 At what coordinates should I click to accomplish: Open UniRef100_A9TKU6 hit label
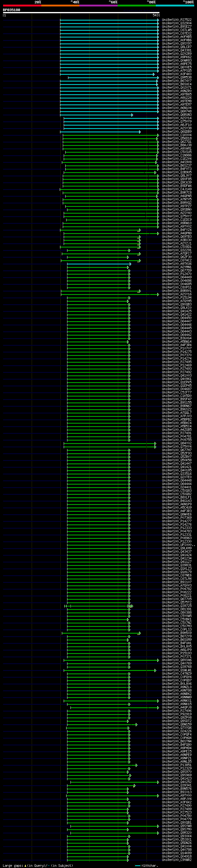(x=177, y=264)
